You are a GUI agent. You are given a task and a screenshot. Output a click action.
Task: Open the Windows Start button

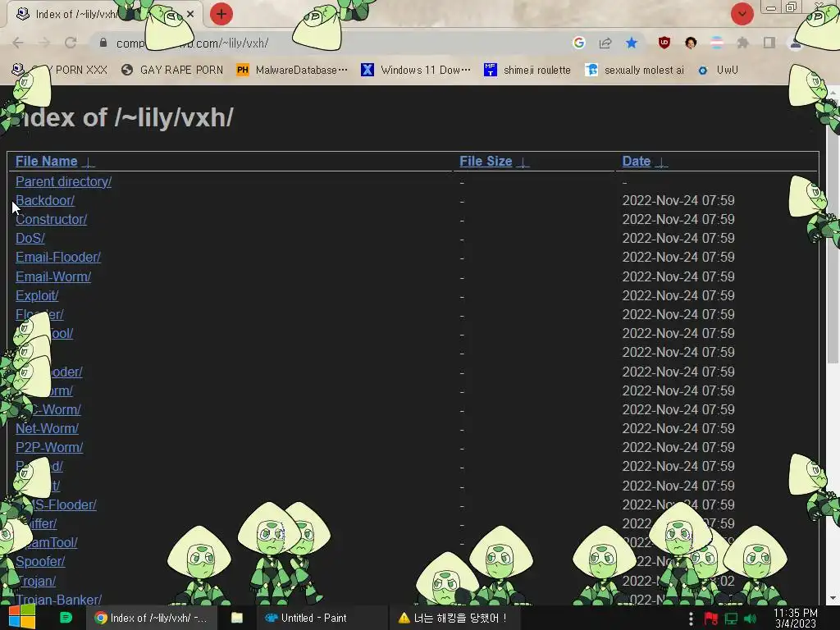[22, 618]
